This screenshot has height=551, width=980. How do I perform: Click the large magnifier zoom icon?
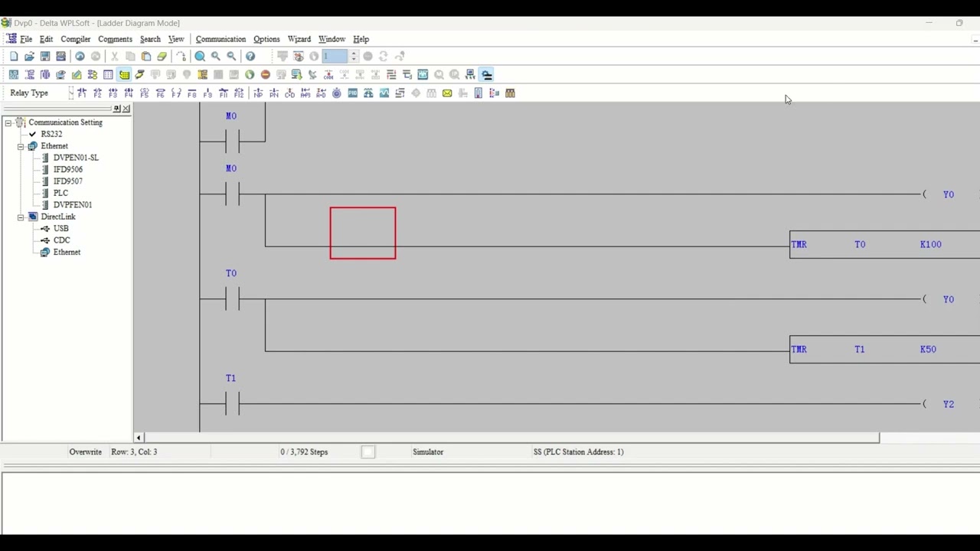click(200, 57)
